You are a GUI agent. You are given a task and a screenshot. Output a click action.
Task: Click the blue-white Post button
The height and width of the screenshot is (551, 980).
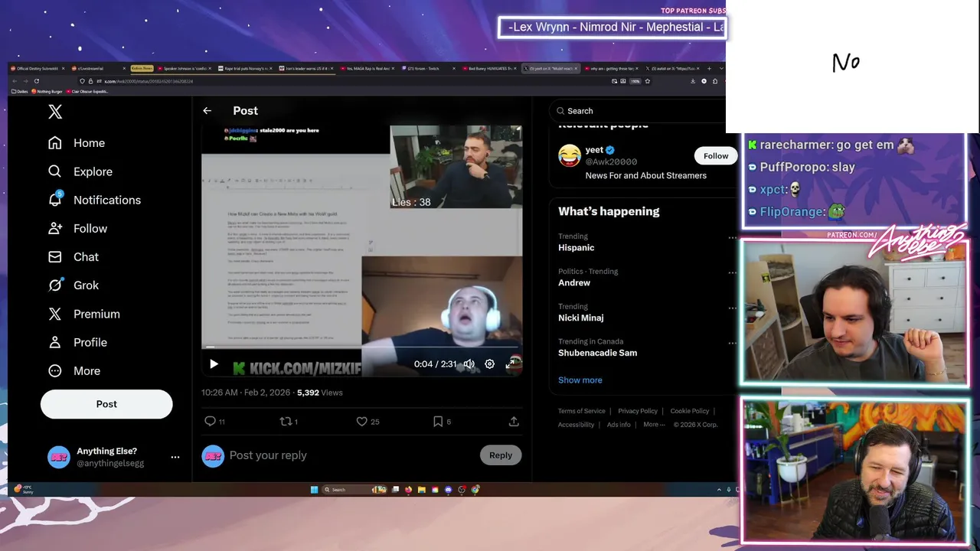[x=106, y=404]
